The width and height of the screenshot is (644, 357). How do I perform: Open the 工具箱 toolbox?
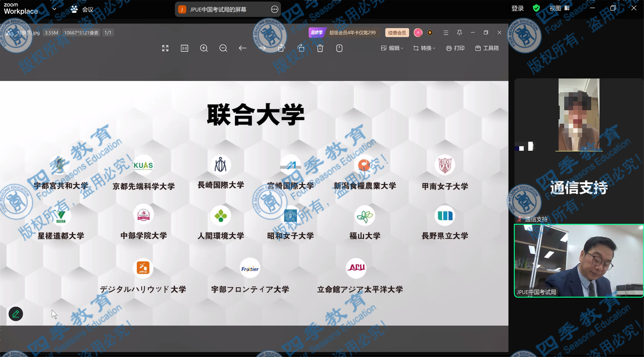(487, 48)
